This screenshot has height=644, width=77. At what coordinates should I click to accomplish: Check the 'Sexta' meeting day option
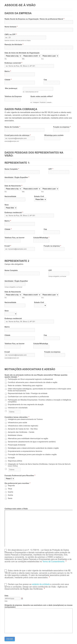[6, 498]
